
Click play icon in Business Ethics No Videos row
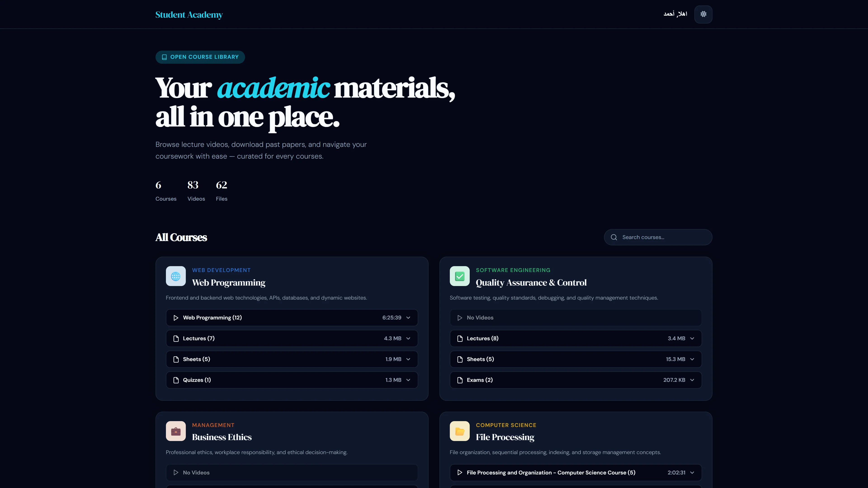click(176, 472)
